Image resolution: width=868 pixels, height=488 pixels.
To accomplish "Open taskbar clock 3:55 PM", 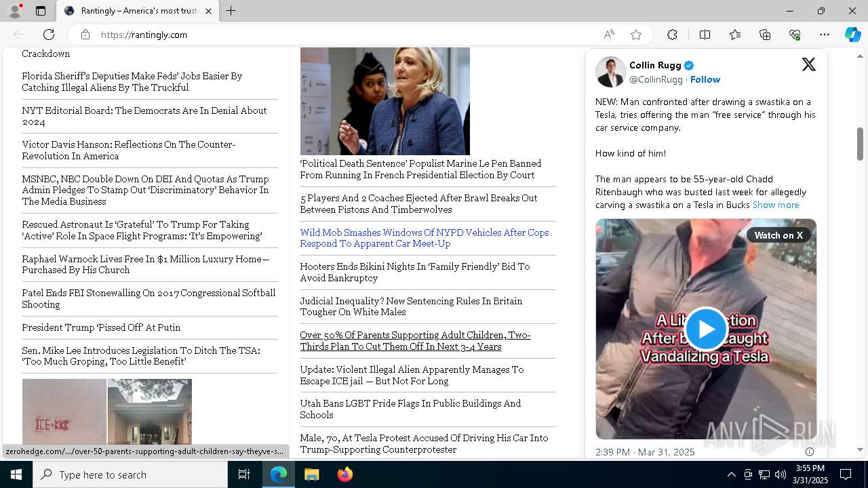I will point(810,474).
